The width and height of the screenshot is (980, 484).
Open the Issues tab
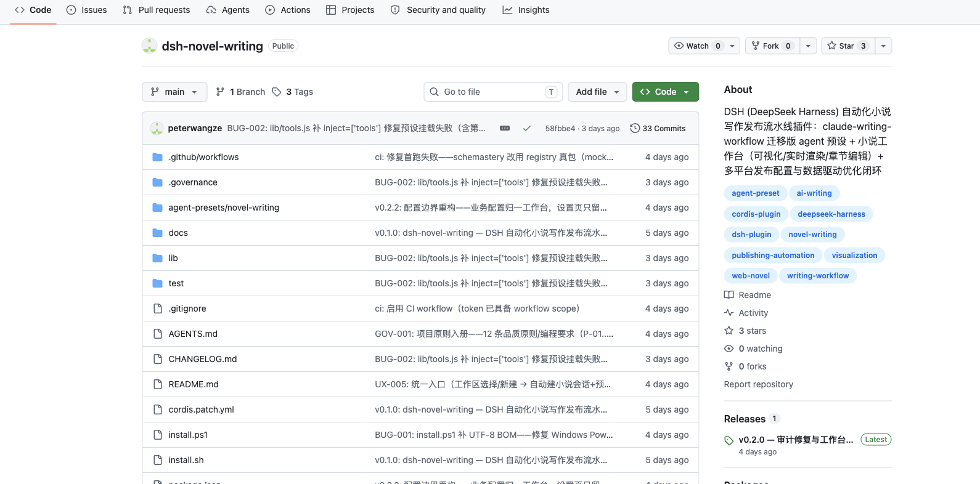[x=86, y=10]
